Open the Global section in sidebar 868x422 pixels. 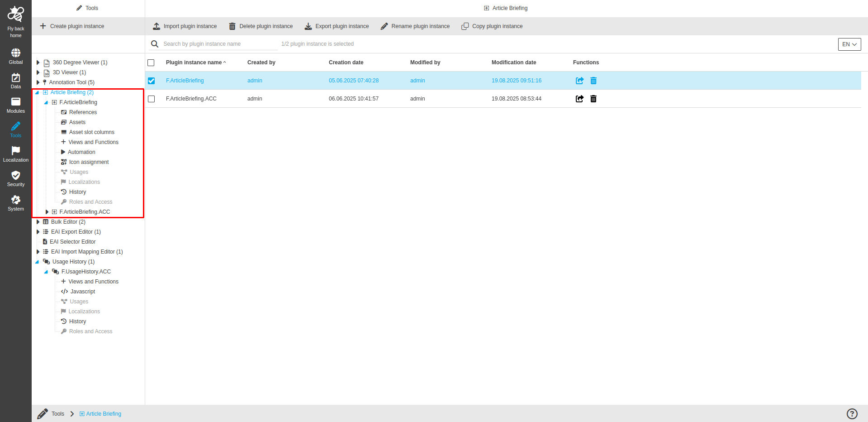pyautogui.click(x=16, y=57)
